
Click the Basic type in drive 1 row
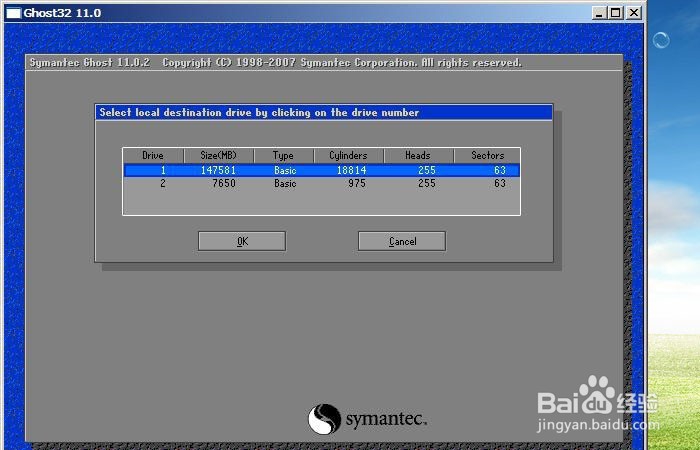(285, 170)
